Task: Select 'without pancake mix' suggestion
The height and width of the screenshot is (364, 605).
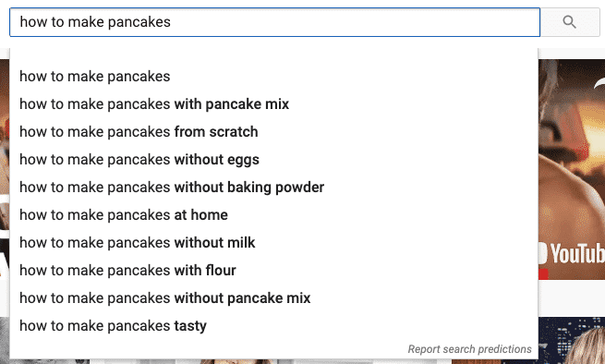Action: [x=273, y=298]
